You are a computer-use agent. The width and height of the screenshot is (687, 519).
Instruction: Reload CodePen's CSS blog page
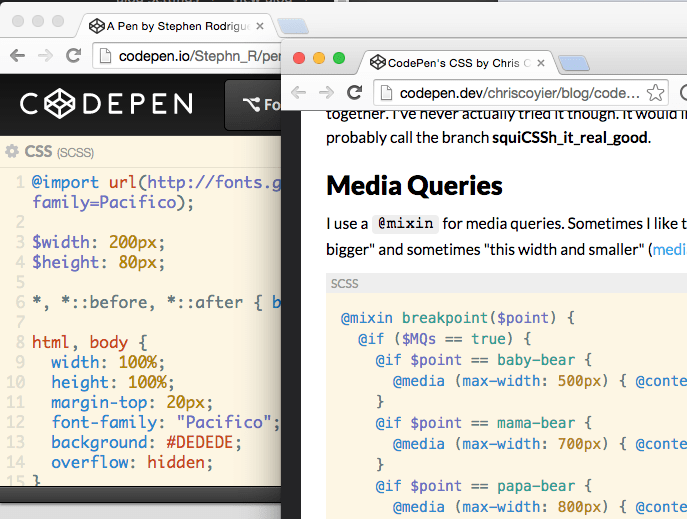click(x=354, y=92)
